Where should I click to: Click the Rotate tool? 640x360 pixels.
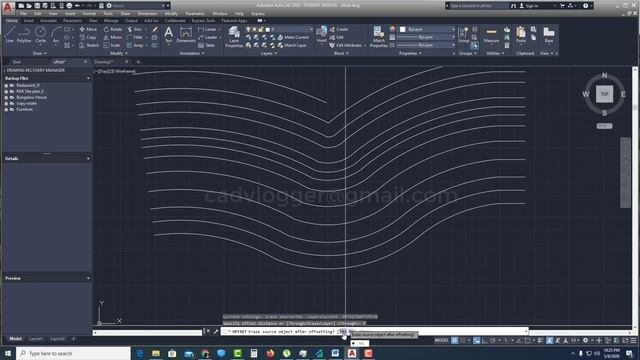[113, 29]
